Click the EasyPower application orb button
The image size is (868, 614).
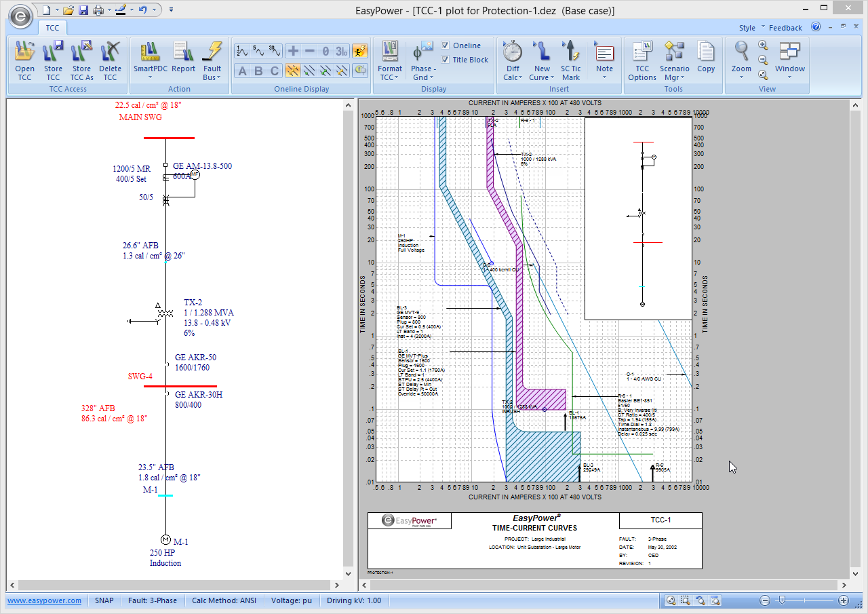[21, 16]
